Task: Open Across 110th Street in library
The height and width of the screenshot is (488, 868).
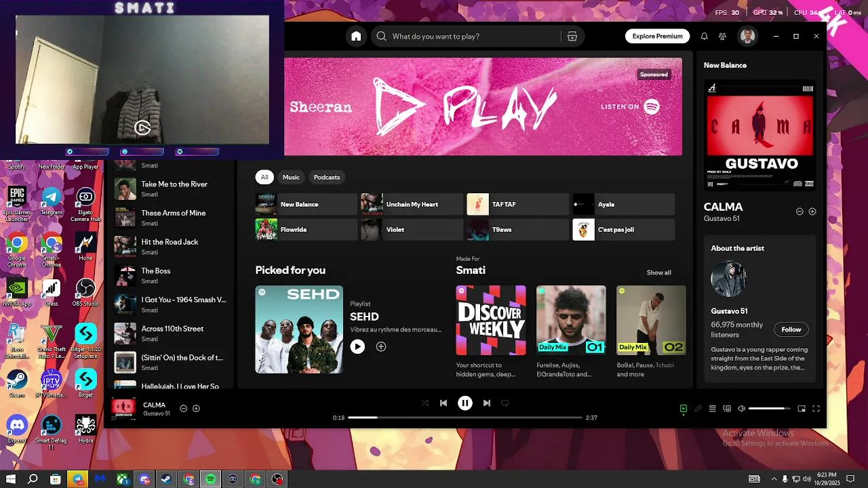Action: pyautogui.click(x=170, y=333)
